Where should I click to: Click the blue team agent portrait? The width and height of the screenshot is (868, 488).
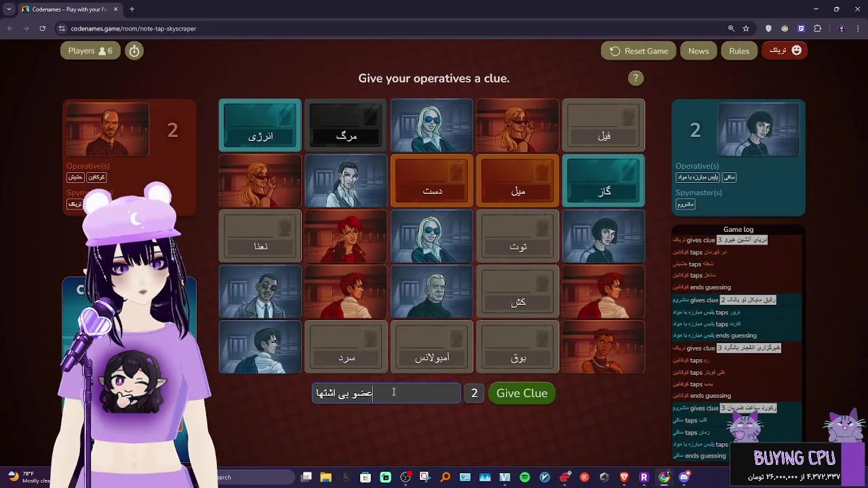pos(759,129)
